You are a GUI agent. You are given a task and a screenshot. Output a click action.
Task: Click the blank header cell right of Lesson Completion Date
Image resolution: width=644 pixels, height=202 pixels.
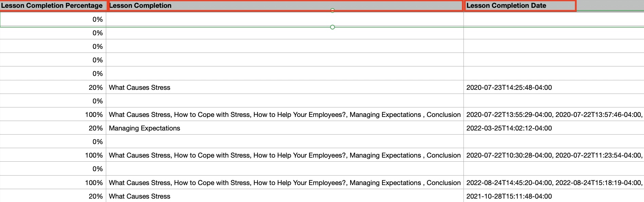[x=610, y=5]
